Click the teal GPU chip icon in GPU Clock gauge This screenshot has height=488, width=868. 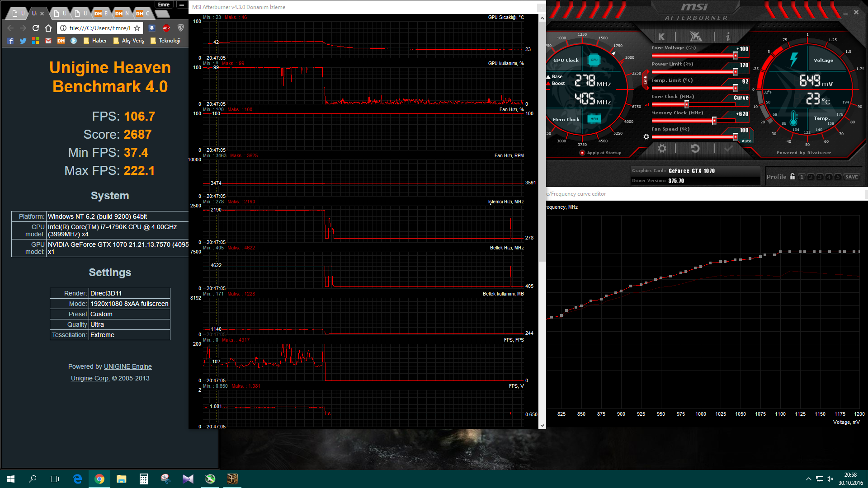click(x=594, y=60)
